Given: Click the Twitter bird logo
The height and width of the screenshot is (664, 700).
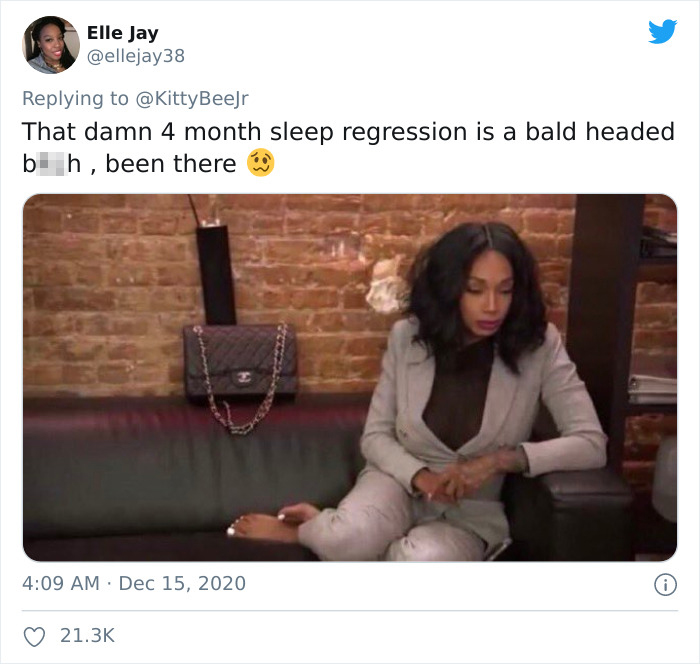Looking at the screenshot, I should [x=662, y=31].
